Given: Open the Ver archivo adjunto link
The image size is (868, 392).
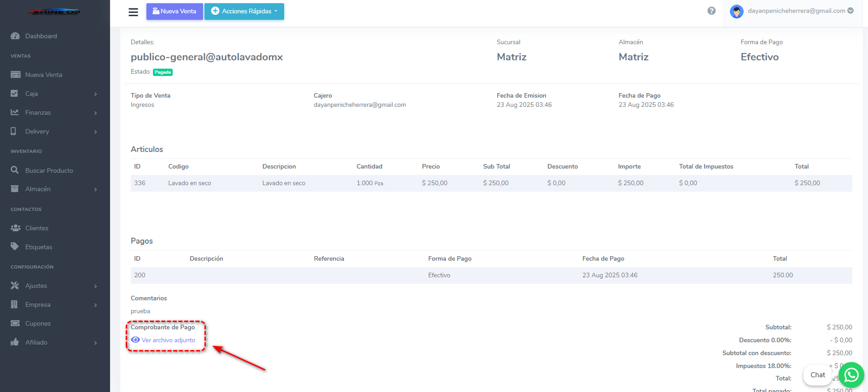Looking at the screenshot, I should 168,340.
